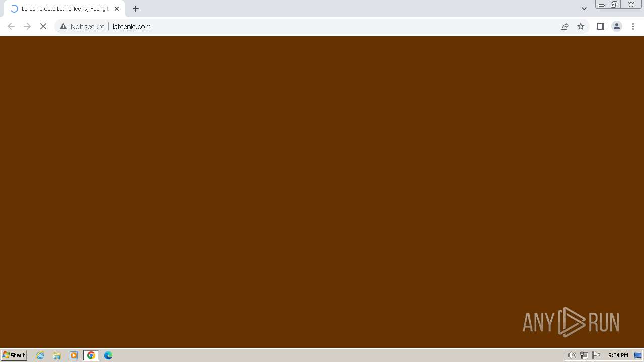Open the volume tray icon

point(572,355)
